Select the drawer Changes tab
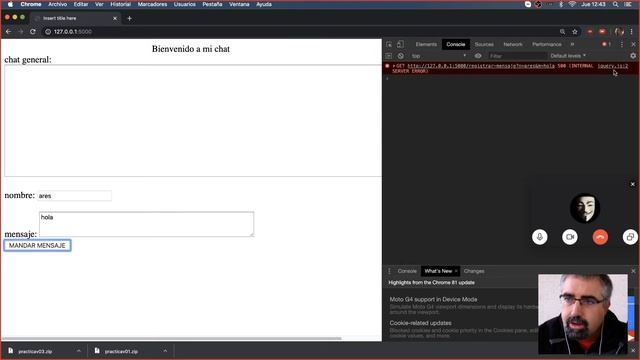This screenshot has height=360, width=640. (474, 271)
